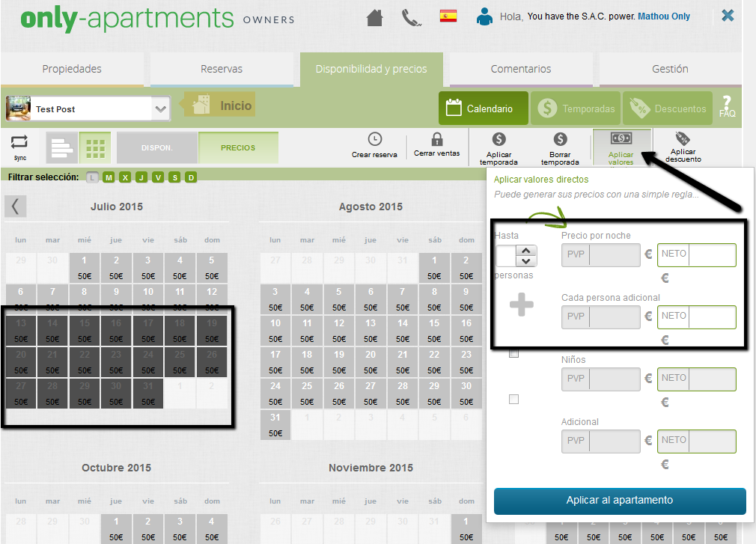Toggle the lunes filter letter L
Image resolution: width=756 pixels, height=544 pixels.
[93, 177]
